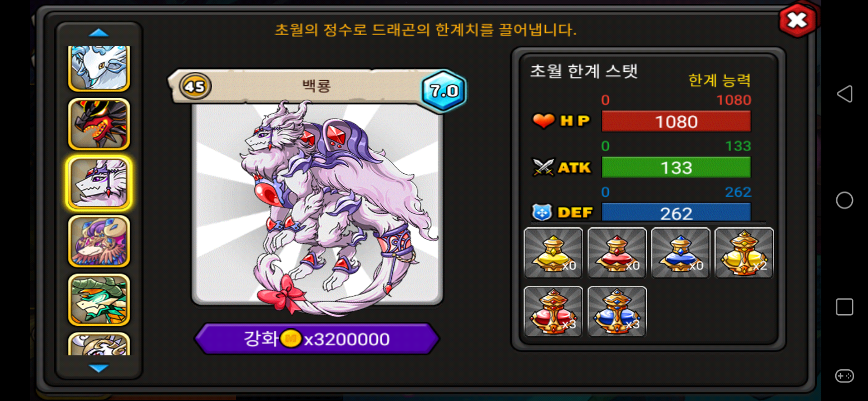Select the large blue potion x3
The height and width of the screenshot is (401, 868).
(x=617, y=311)
